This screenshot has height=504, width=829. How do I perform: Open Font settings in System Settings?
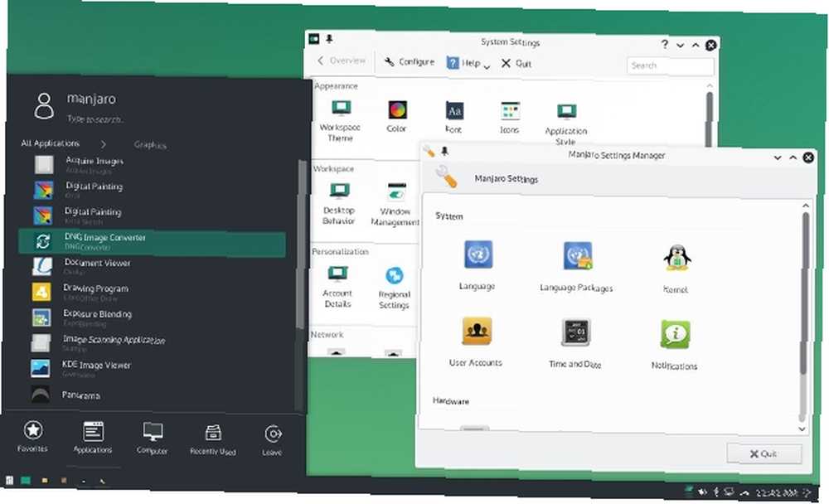click(x=454, y=118)
